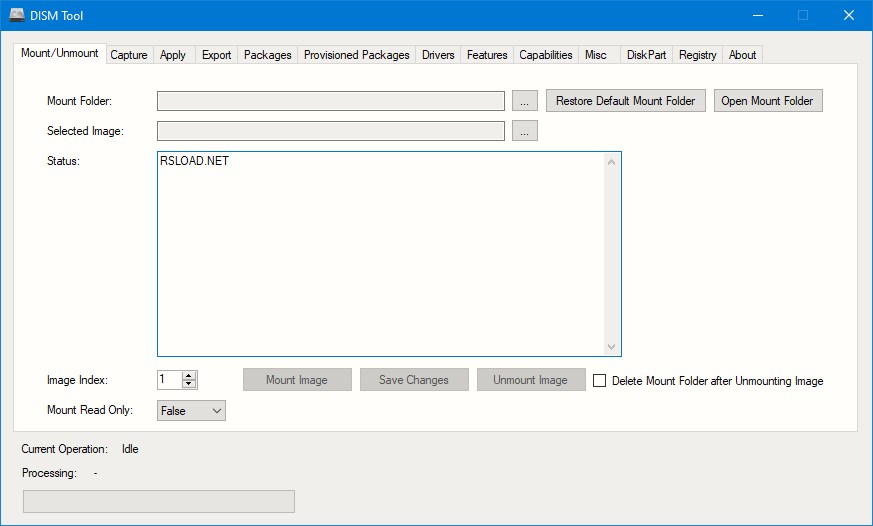Screen dimensions: 873x526
Task: Click the Unmount Image button
Action: [x=531, y=380]
